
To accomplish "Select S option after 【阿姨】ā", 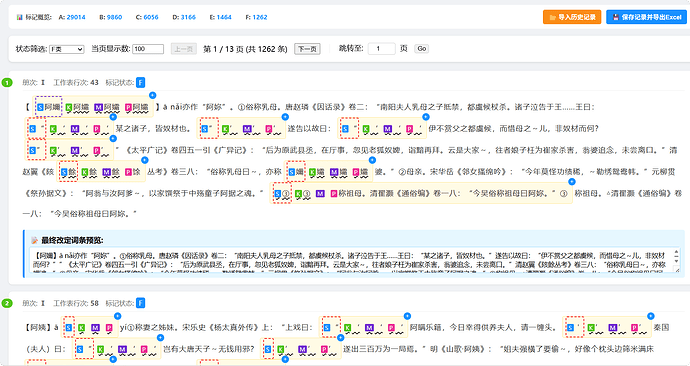I will pos(68,327).
